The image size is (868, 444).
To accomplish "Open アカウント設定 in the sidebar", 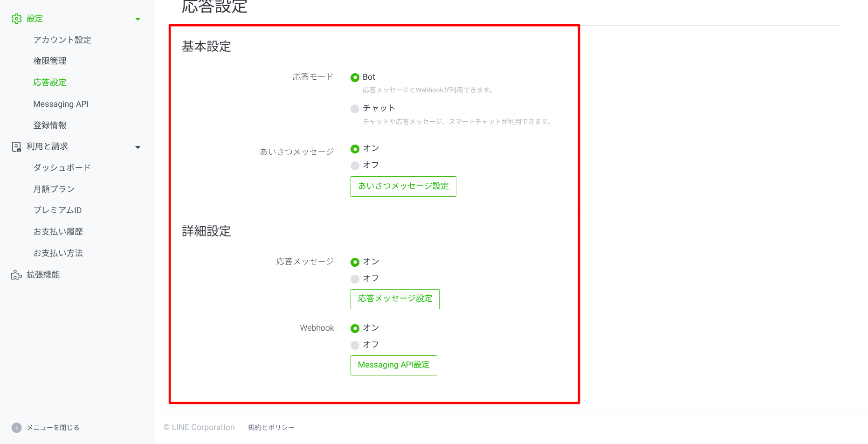I will [62, 40].
